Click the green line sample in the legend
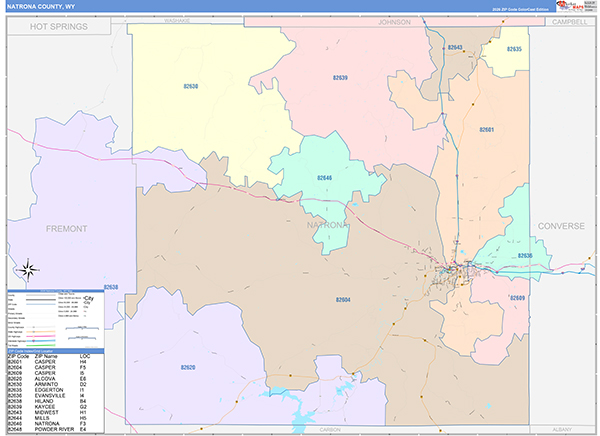Viewport: 600px width, 436px height. pos(41,345)
